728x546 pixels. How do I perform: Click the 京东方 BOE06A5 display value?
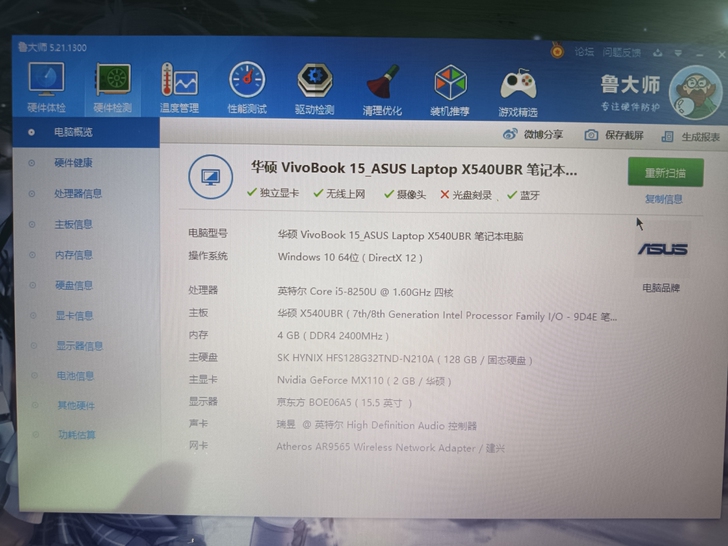click(x=344, y=403)
